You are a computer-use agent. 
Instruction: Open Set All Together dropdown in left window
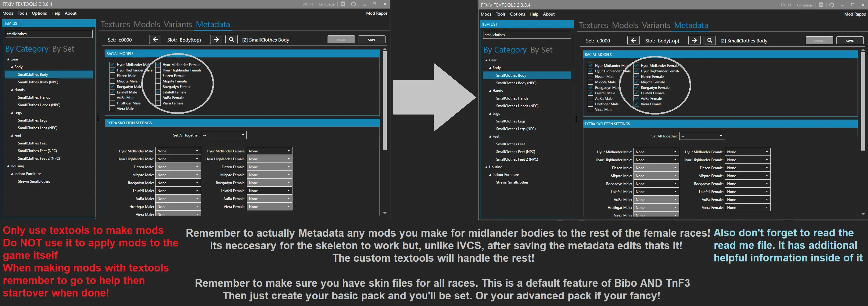point(224,135)
